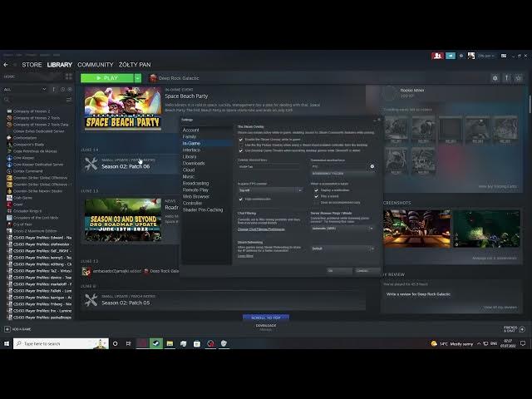The height and width of the screenshot is (399, 532).
Task: Open the COMMUNITY tab
Action: click(96, 65)
